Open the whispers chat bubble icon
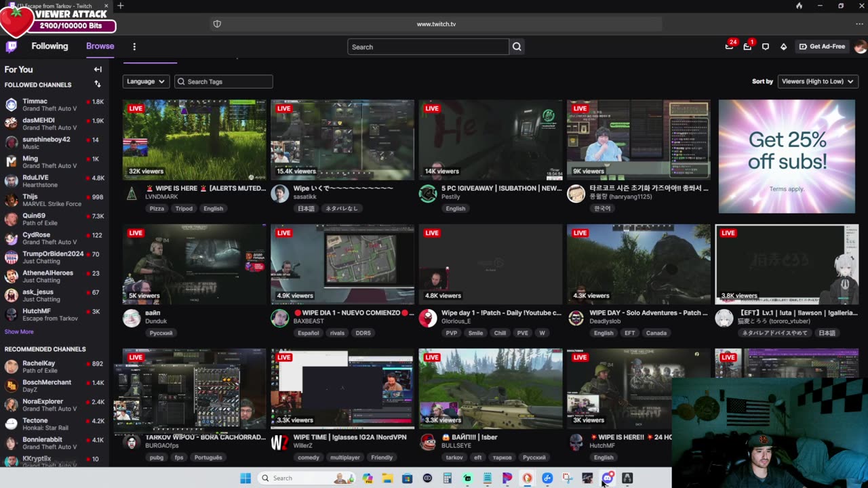 tap(766, 46)
